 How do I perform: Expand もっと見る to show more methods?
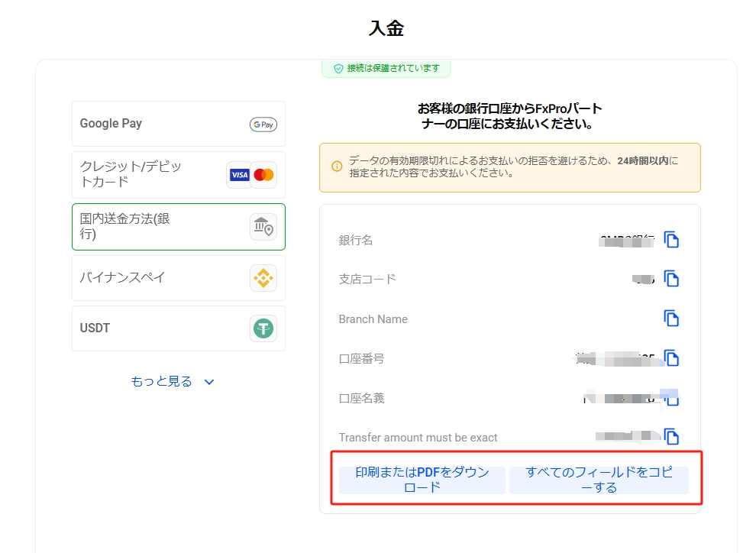[161, 381]
